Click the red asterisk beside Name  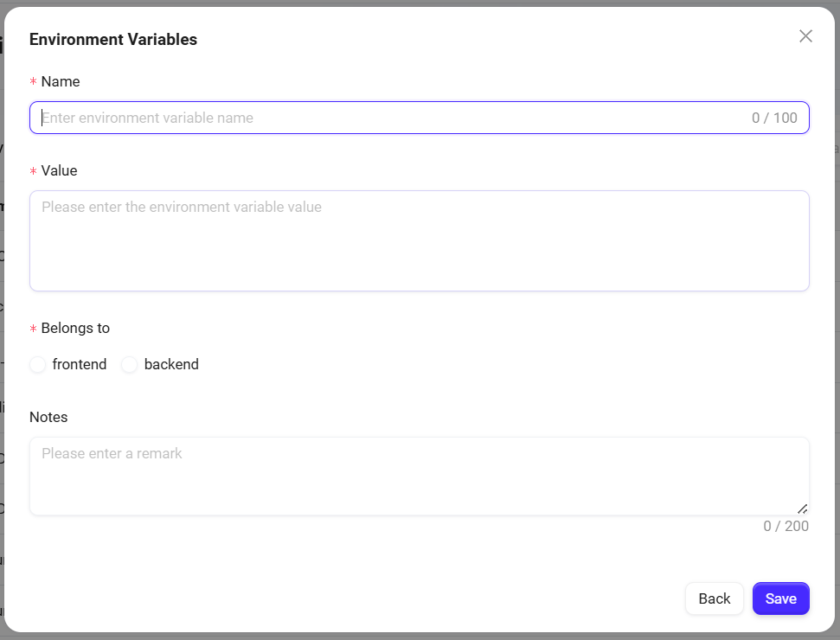(x=34, y=82)
